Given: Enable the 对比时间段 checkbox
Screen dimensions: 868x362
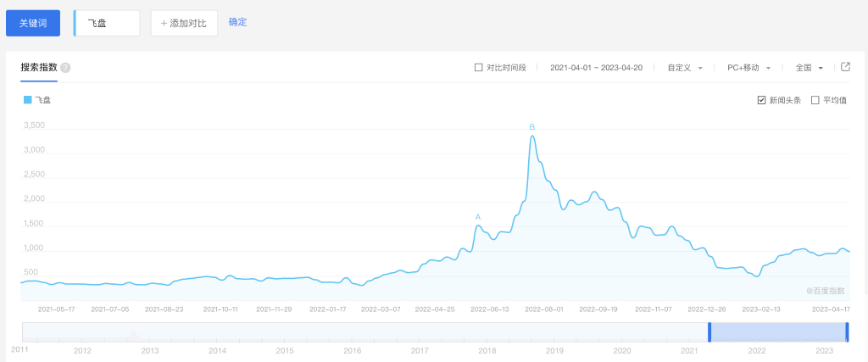Looking at the screenshot, I should tap(479, 68).
